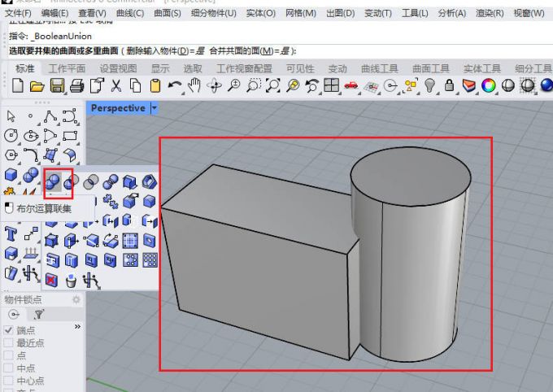Click the osnap circle tab icon
Screen dimensions: 553x392
tap(14, 314)
